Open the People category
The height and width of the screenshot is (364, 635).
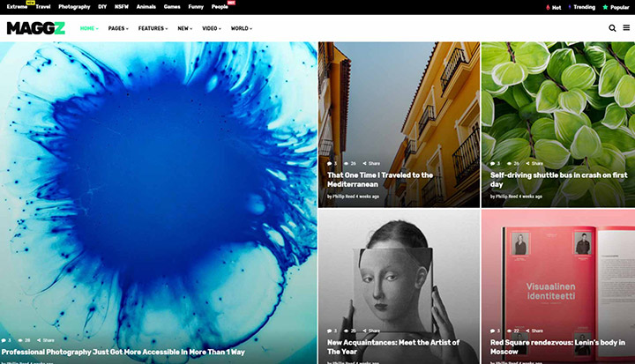[x=220, y=7]
